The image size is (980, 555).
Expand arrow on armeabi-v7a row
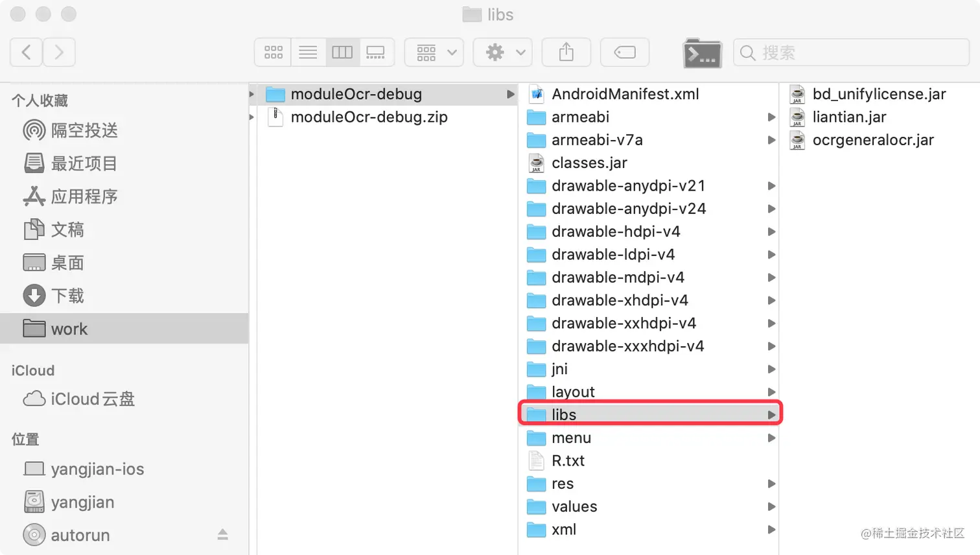pyautogui.click(x=771, y=140)
